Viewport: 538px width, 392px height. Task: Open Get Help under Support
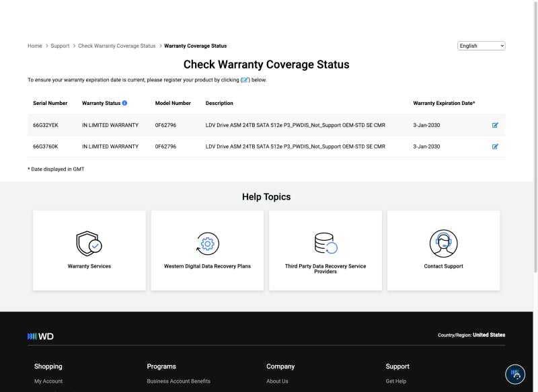(396, 381)
